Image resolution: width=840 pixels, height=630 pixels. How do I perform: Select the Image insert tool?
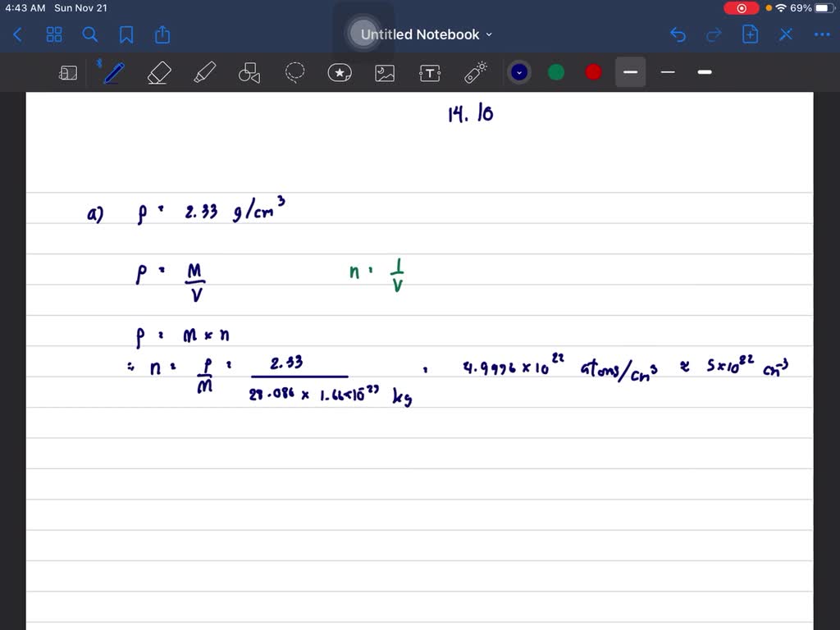(385, 73)
